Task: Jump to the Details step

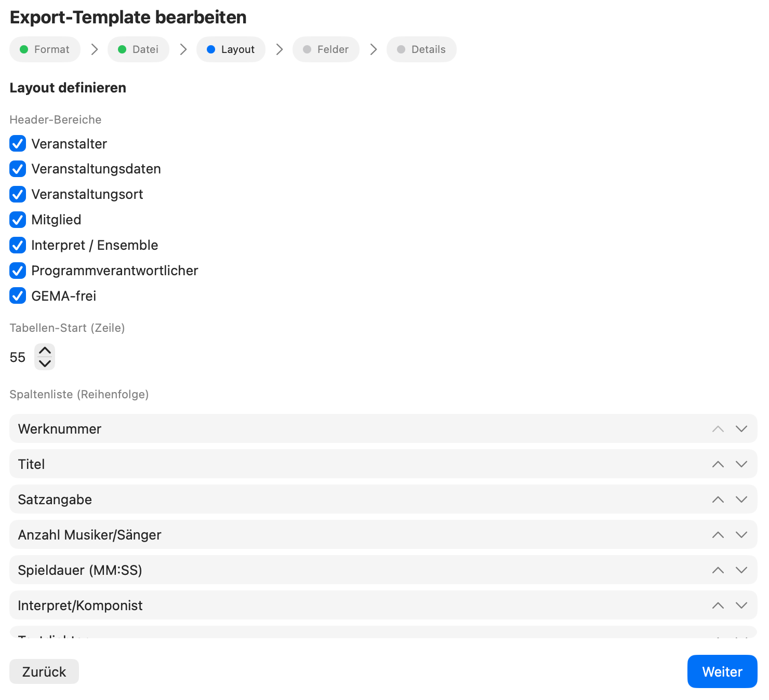Action: coord(421,49)
